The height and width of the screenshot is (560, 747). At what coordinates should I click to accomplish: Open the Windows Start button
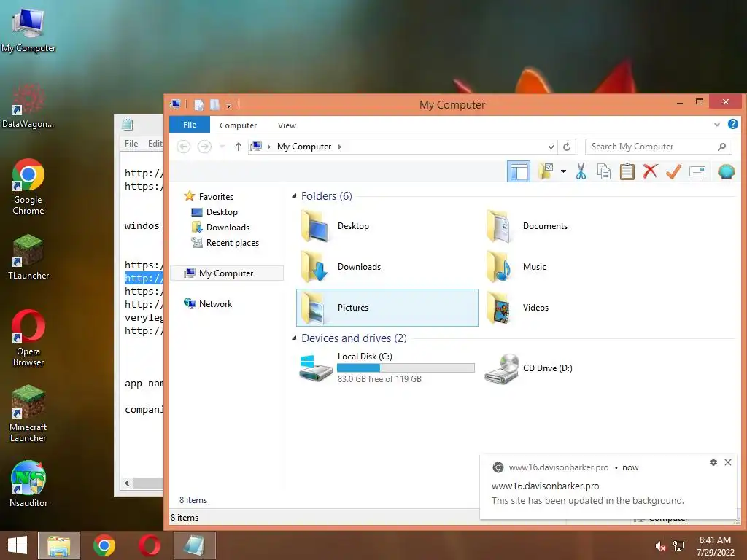tap(18, 545)
